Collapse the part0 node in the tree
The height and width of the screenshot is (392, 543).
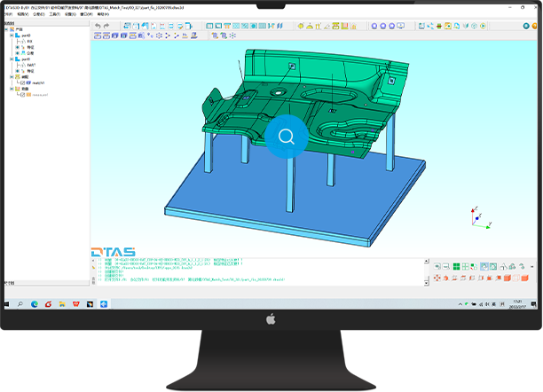click(12, 36)
